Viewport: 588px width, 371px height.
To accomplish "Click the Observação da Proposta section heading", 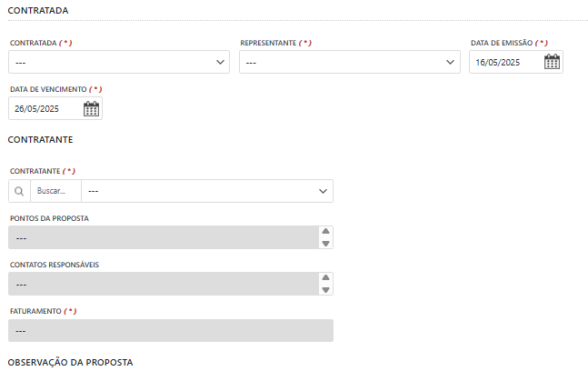I will point(71,363).
